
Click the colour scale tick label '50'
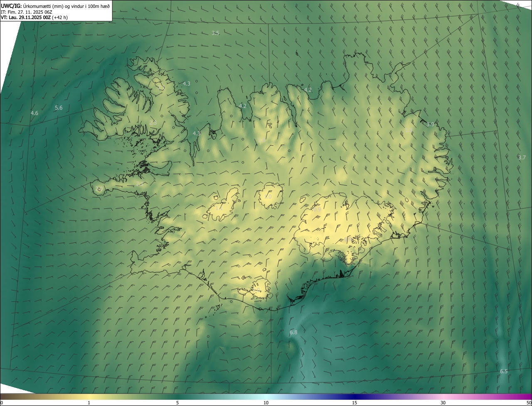(529, 403)
